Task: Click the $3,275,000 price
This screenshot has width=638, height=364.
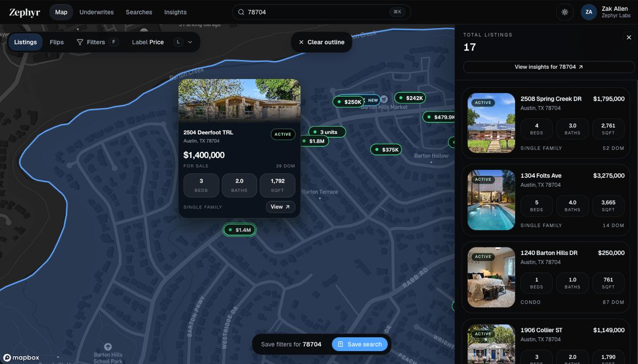Action: point(609,176)
